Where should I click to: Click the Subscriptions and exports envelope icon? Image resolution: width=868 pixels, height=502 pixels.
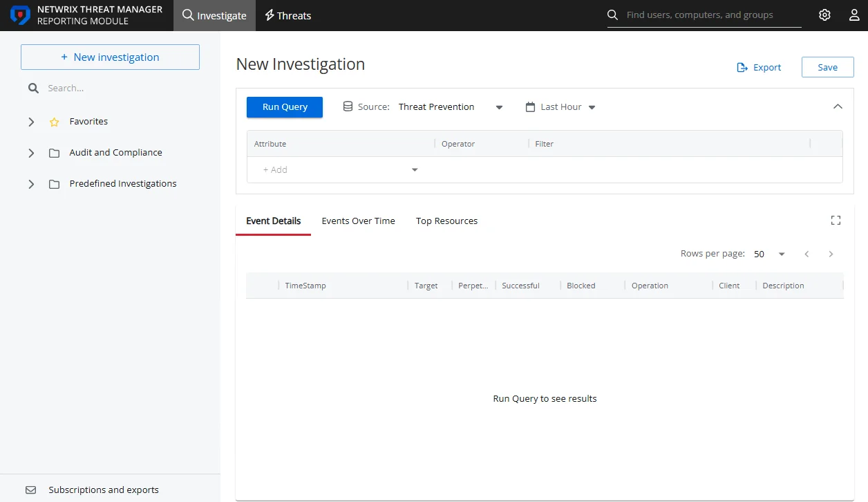[x=31, y=490]
